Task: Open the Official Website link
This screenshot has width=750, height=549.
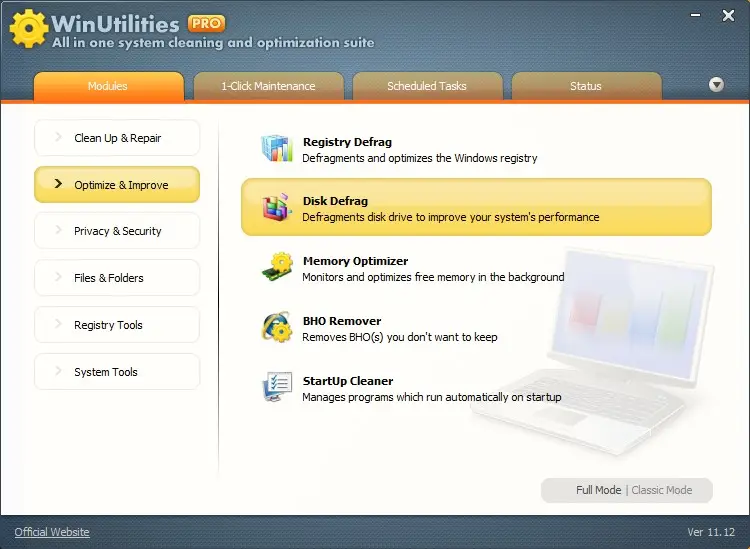Action: [52, 532]
